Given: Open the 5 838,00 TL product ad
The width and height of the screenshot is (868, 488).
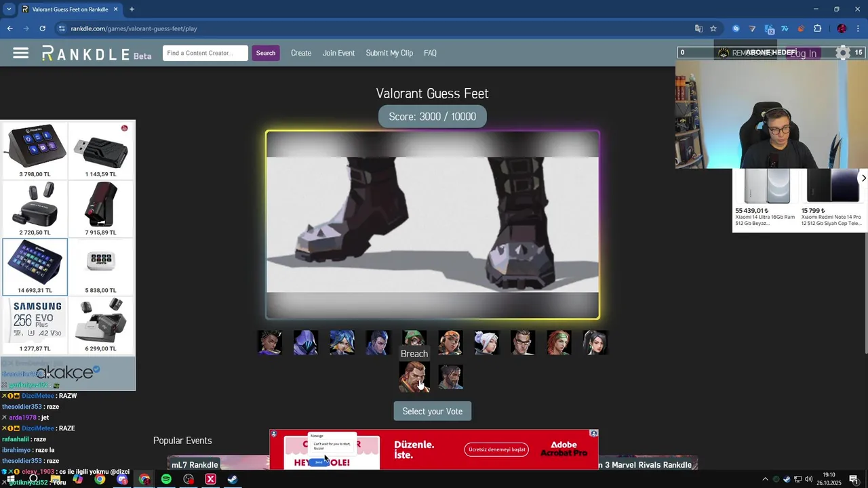Looking at the screenshot, I should click(100, 267).
